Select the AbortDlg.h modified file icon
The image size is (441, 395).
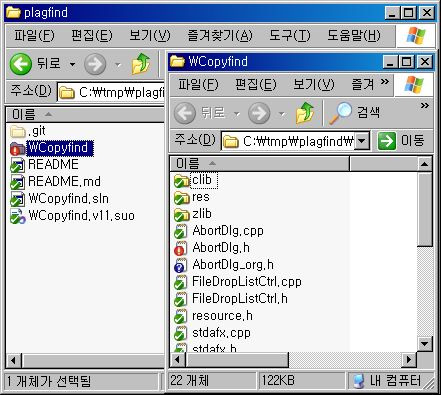tap(181, 248)
